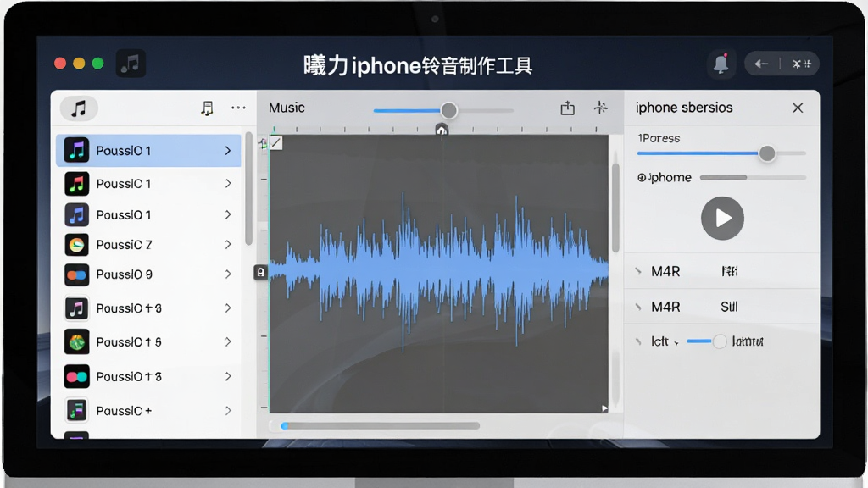This screenshot has width=868, height=488.
Task: Click the PoussiO 1 purple note icon
Action: (76, 150)
